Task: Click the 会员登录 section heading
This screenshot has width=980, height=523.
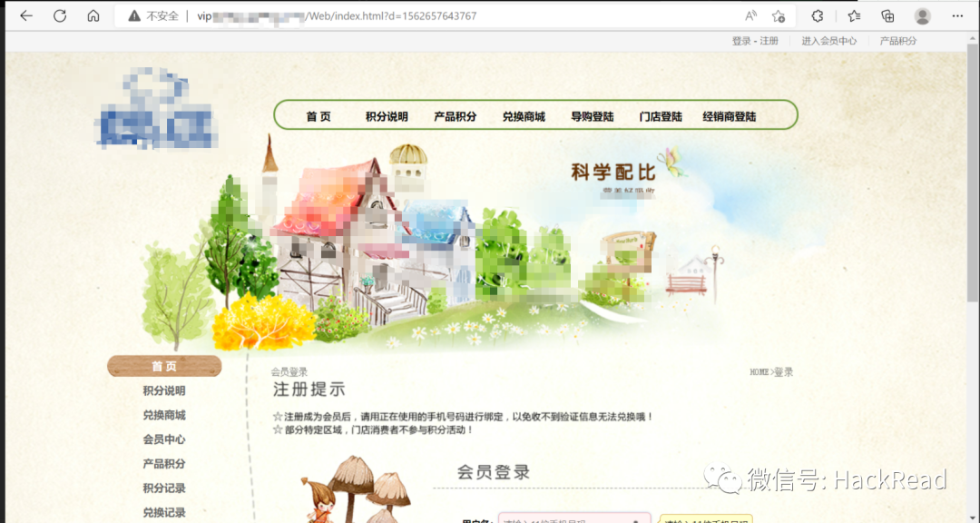Action: click(x=494, y=472)
